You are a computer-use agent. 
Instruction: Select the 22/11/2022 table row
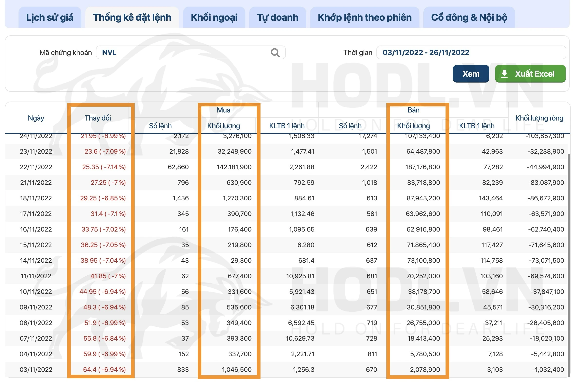tap(286, 167)
